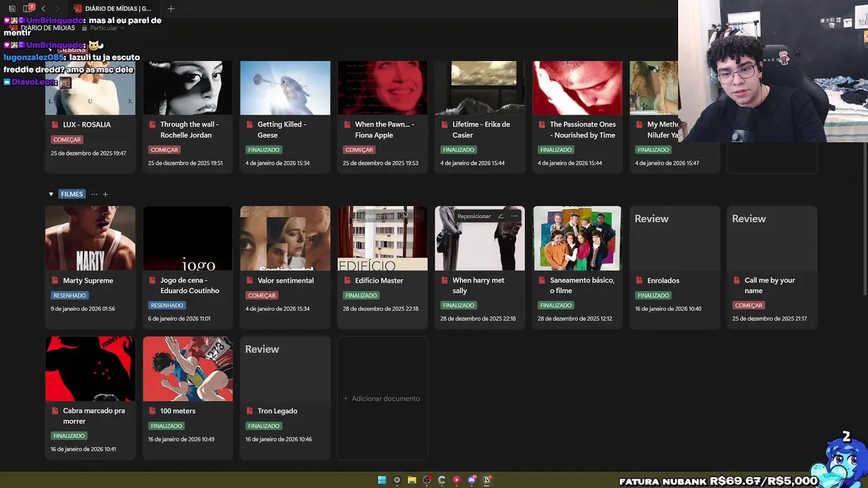
Task: Open Windows Start menu on taskbar
Action: tap(382, 480)
